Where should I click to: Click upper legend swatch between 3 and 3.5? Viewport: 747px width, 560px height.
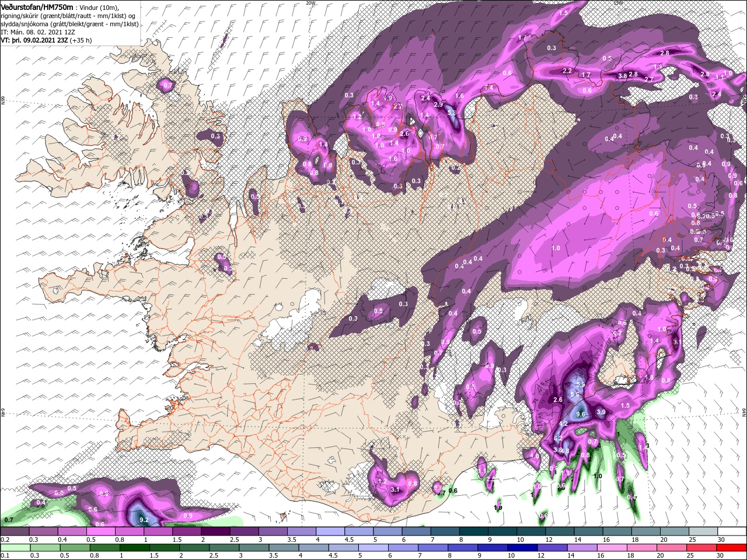[x=273, y=531]
